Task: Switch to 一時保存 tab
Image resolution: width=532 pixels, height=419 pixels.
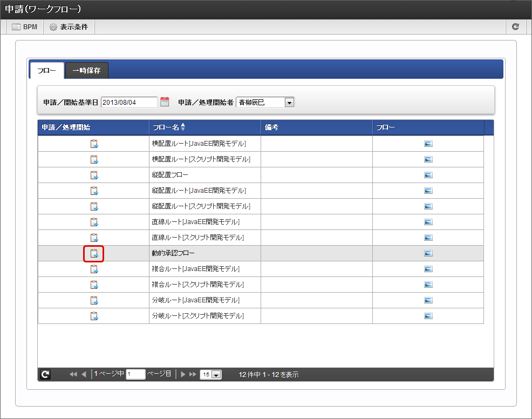Action: click(x=86, y=71)
